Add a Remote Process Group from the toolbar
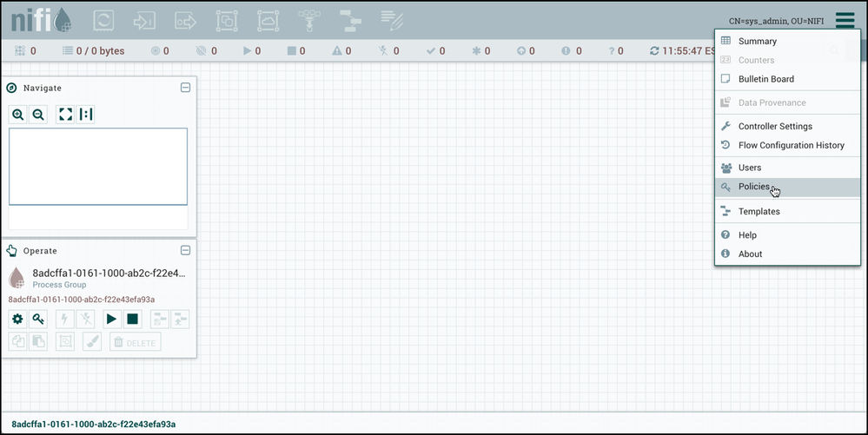This screenshot has width=868, height=435. point(268,21)
